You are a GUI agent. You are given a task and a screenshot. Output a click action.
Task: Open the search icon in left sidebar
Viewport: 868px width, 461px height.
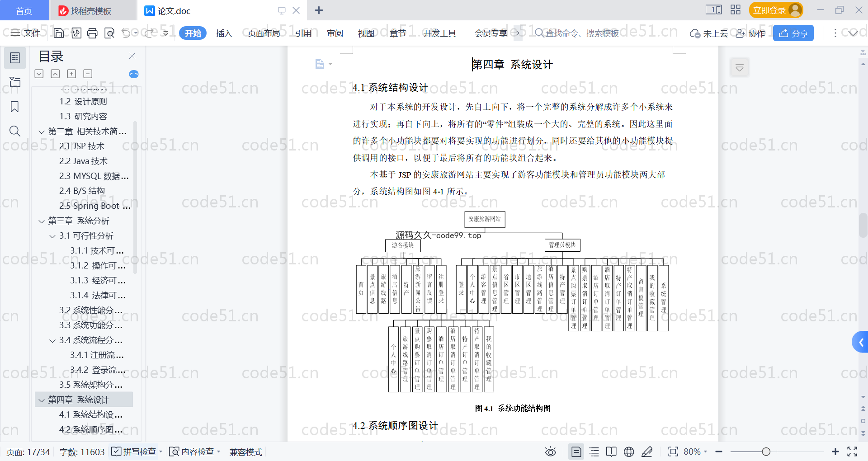pos(15,131)
